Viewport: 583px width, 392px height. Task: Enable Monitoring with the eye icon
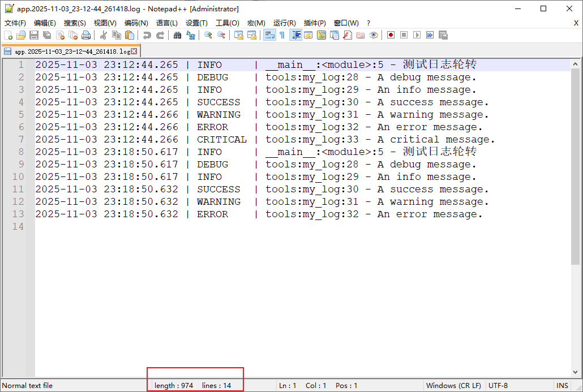click(374, 35)
